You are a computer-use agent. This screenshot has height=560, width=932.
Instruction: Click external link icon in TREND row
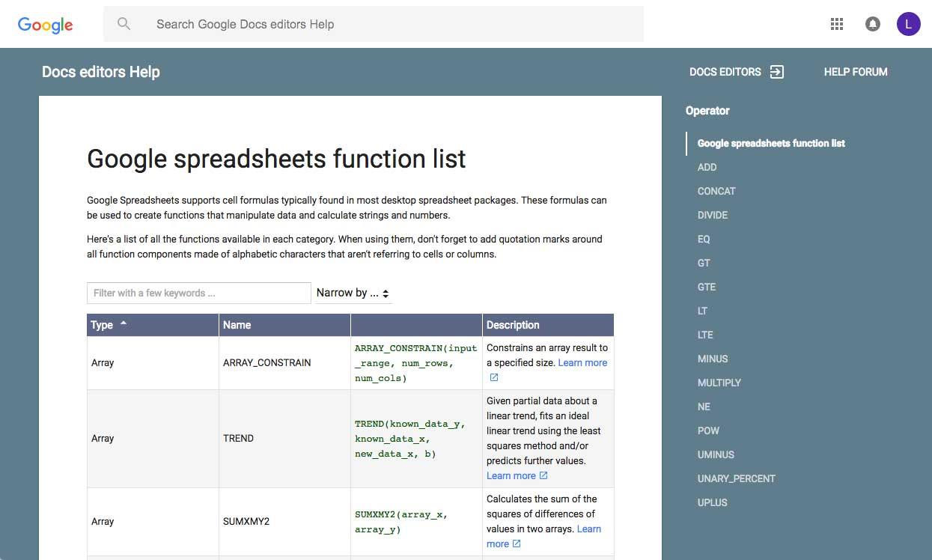click(543, 476)
